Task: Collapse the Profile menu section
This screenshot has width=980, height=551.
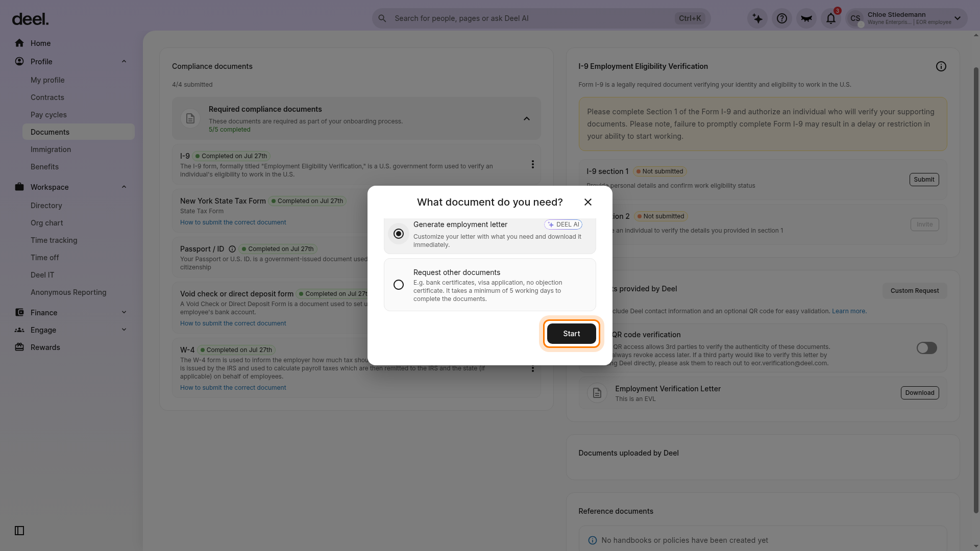Action: (124, 61)
